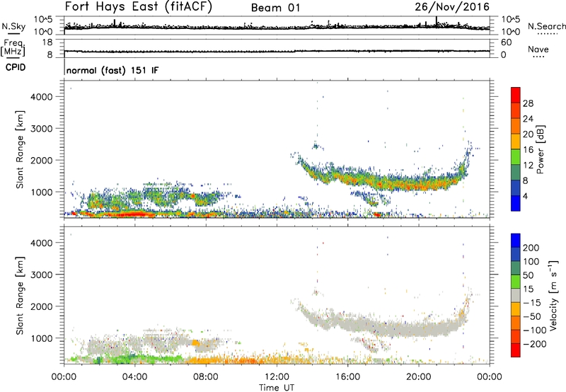Screen dimensions: 566x392
Task: Click '4000' range tick of power panel
Action: tap(42, 97)
